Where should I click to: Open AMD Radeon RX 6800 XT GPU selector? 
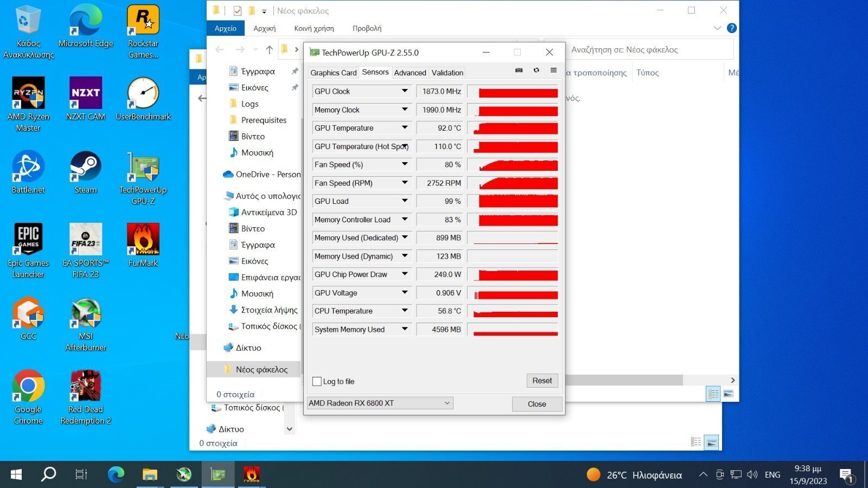pyautogui.click(x=380, y=403)
